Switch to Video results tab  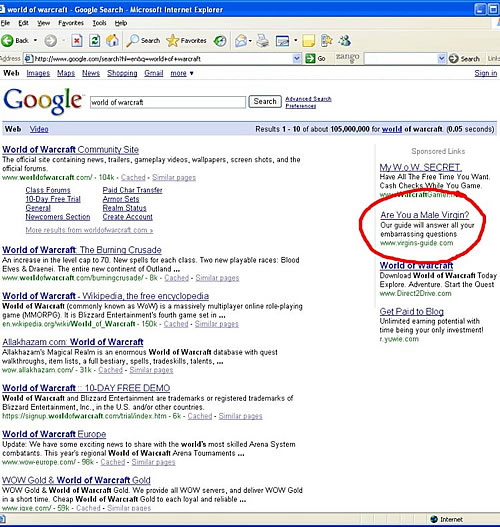pyautogui.click(x=39, y=129)
